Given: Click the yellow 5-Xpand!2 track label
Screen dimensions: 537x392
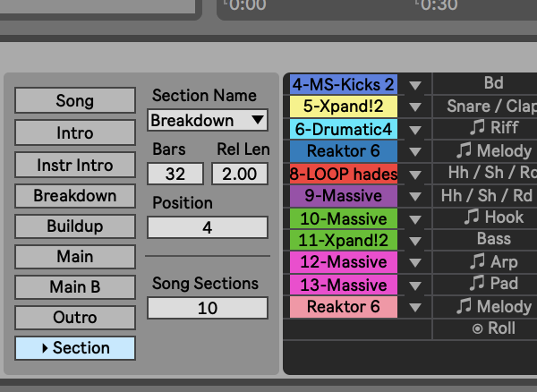Looking at the screenshot, I should coord(344,107).
